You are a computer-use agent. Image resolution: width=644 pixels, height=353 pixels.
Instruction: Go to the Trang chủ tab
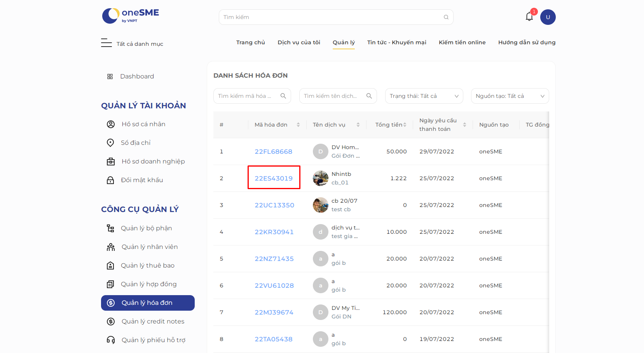point(251,42)
